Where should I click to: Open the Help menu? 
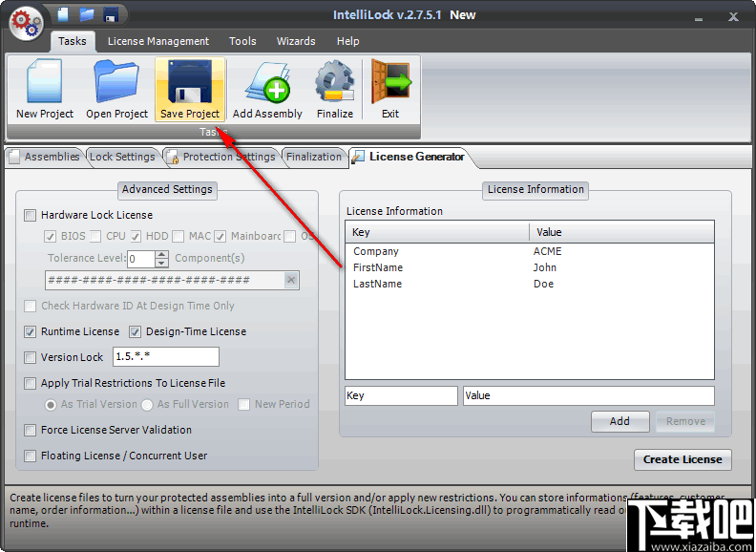click(347, 41)
